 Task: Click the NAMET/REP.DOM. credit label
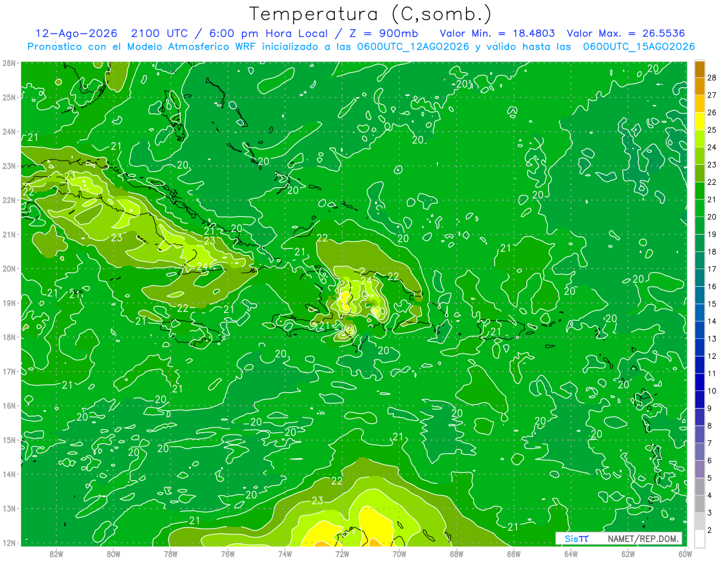(x=642, y=538)
